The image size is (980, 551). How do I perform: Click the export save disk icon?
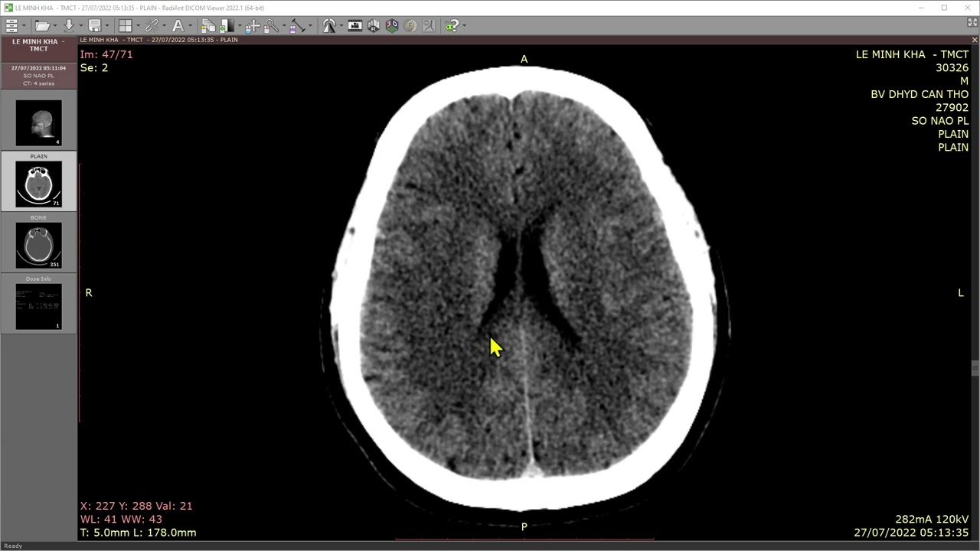(94, 25)
